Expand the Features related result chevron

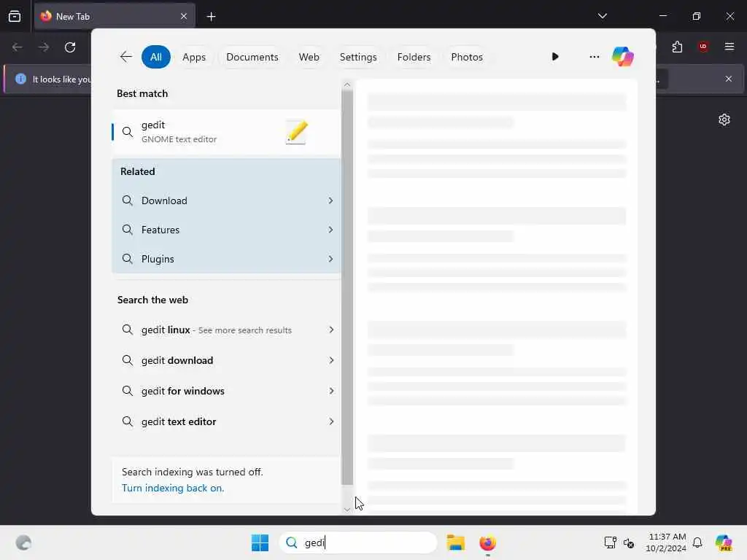pyautogui.click(x=330, y=230)
